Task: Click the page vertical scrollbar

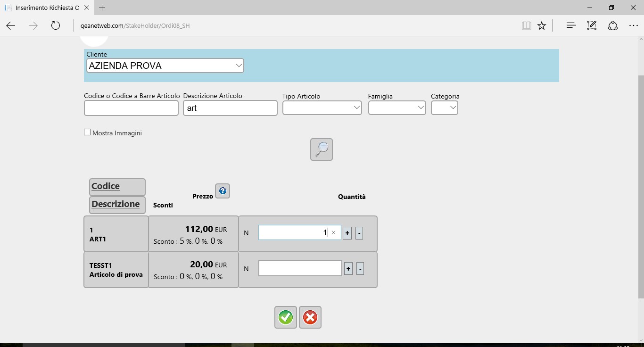Action: (x=641, y=187)
